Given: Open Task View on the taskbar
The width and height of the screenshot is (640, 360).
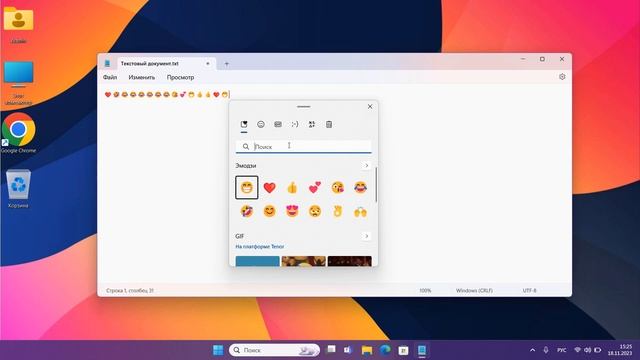Looking at the screenshot, I should point(331,350).
